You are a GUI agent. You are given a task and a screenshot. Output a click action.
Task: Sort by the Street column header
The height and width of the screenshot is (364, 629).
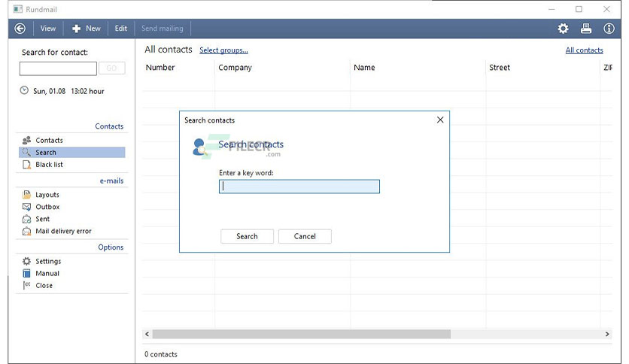[500, 68]
